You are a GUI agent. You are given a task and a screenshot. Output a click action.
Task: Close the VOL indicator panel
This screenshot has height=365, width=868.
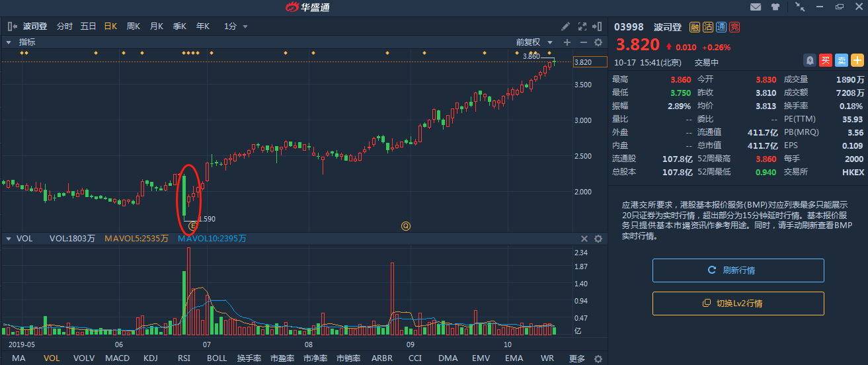click(x=584, y=239)
